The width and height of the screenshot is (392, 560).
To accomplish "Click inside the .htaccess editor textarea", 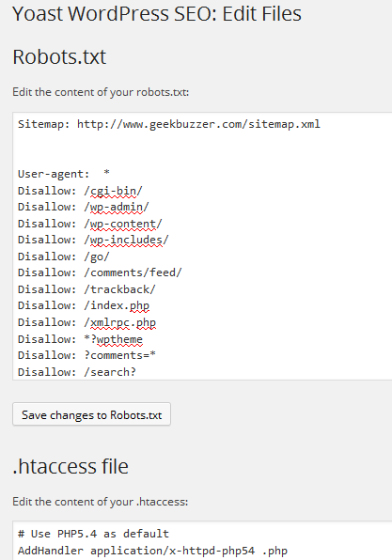I will coord(202,540).
